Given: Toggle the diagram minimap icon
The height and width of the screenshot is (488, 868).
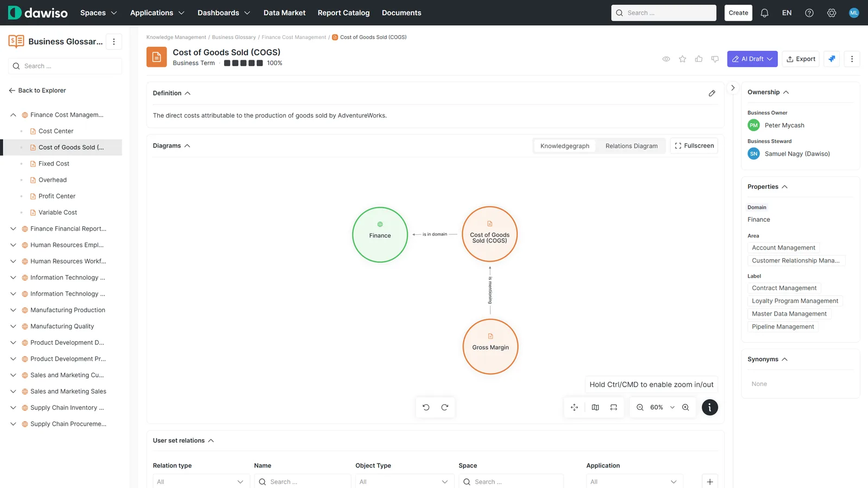Looking at the screenshot, I should [x=595, y=407].
